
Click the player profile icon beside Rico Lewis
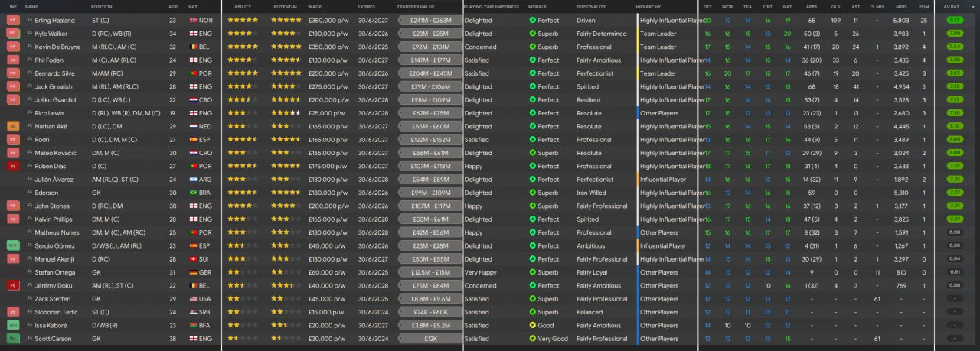pyautogui.click(x=29, y=113)
